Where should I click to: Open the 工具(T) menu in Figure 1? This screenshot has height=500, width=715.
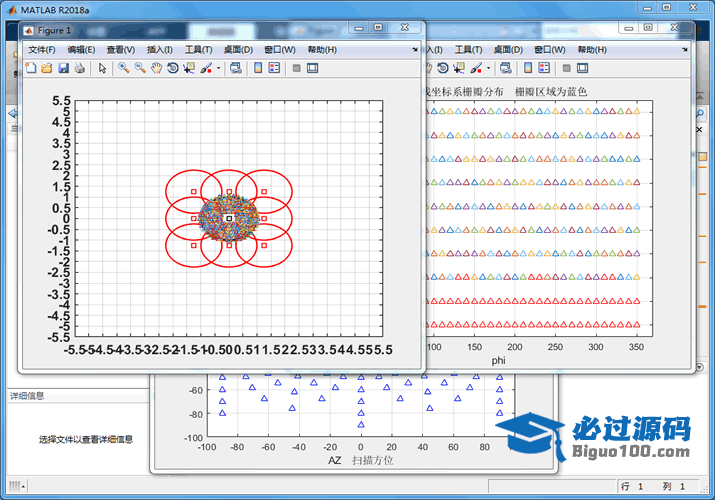198,49
